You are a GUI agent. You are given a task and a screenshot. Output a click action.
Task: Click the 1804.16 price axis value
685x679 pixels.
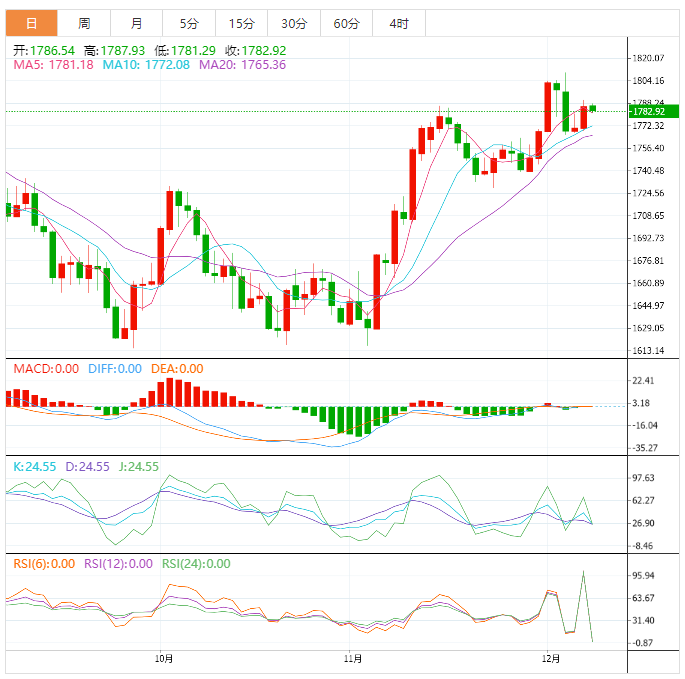648,81
